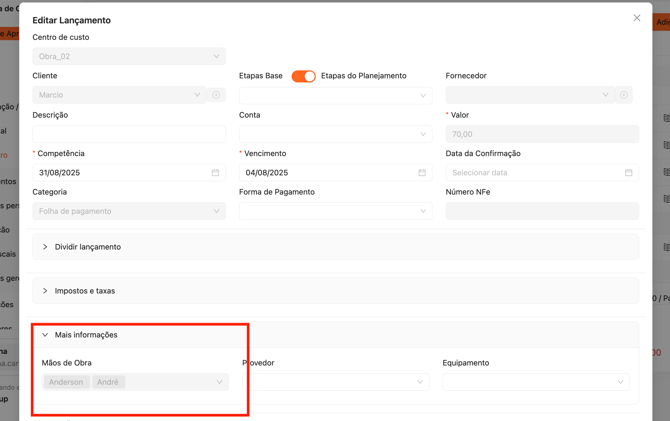Expand the Impostos e taxas section

pyautogui.click(x=85, y=291)
